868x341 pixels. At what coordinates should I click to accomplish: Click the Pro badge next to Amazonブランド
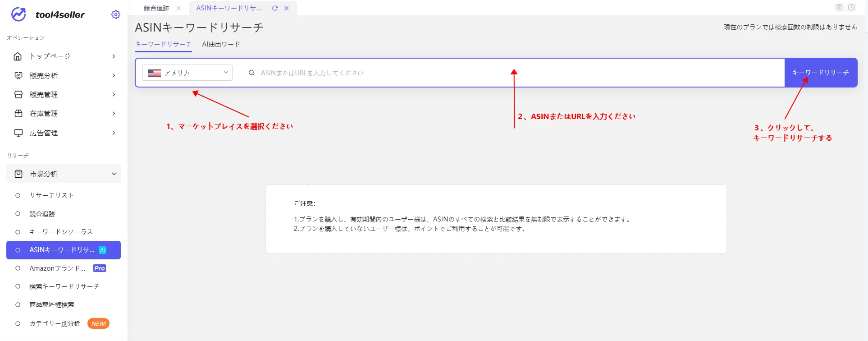(100, 268)
